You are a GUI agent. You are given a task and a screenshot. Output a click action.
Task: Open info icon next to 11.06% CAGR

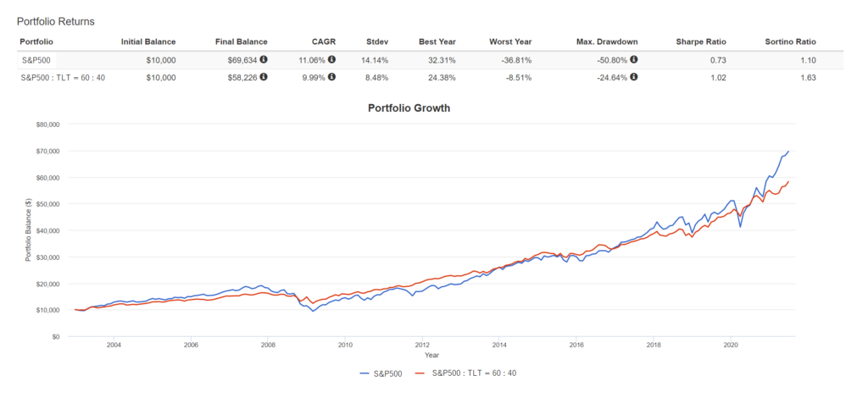click(x=331, y=59)
